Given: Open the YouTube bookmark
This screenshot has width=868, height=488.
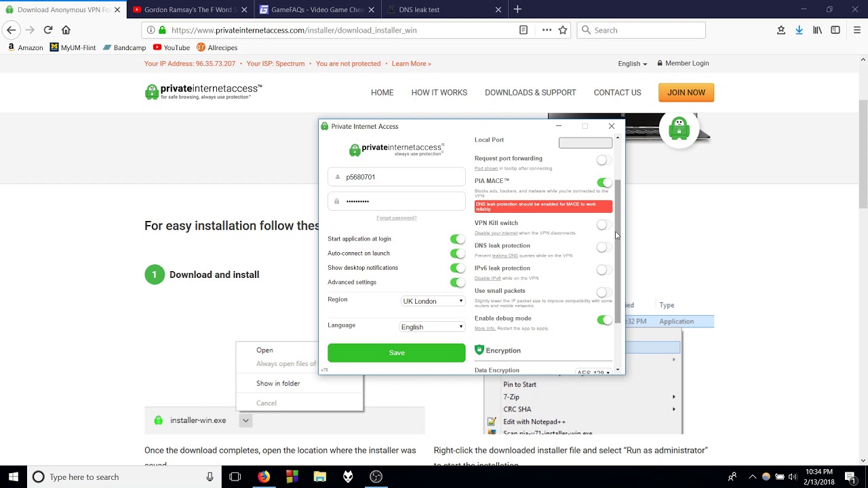Looking at the screenshot, I should 171,47.
